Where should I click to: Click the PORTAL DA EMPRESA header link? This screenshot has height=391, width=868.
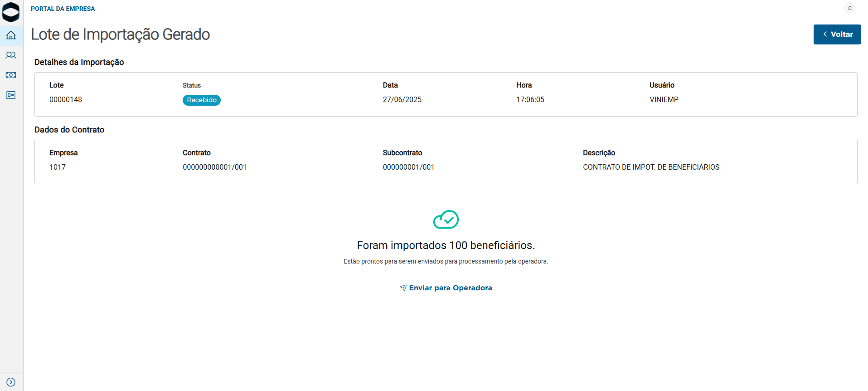63,9
